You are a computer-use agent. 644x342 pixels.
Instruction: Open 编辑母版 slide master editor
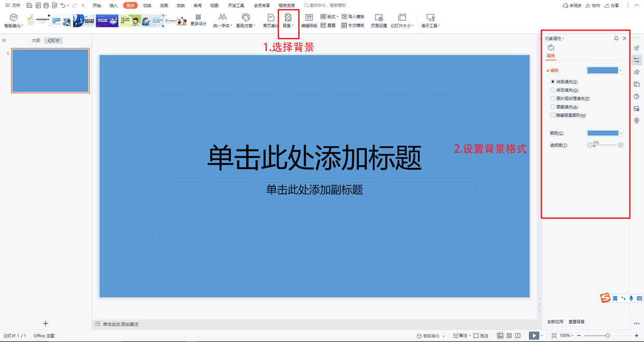point(309,21)
